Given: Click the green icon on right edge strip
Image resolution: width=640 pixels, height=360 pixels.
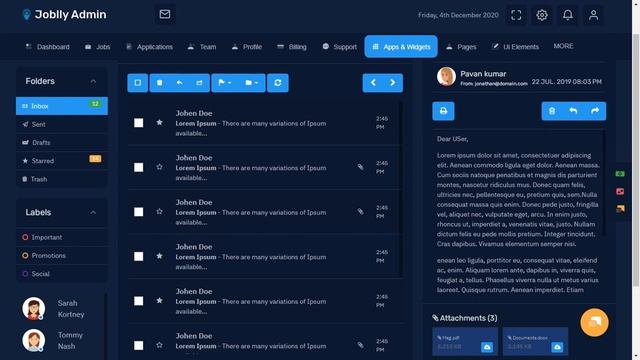Looking at the screenshot, I should [x=620, y=174].
